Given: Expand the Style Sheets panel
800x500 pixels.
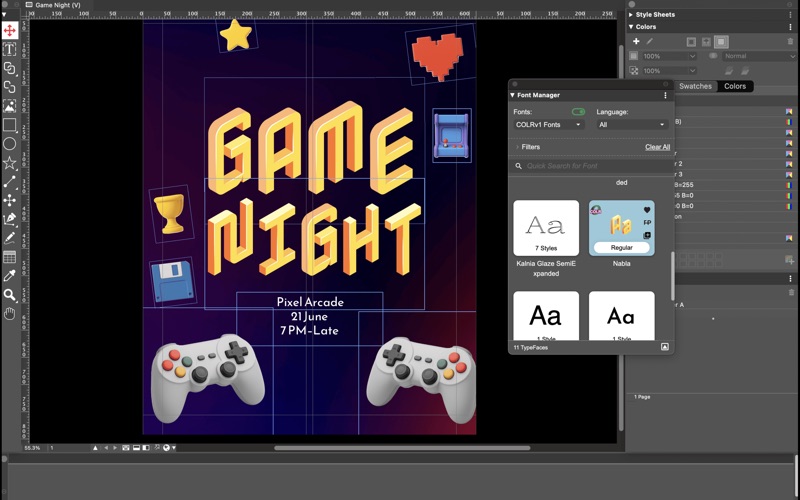Looking at the screenshot, I should pos(631,15).
